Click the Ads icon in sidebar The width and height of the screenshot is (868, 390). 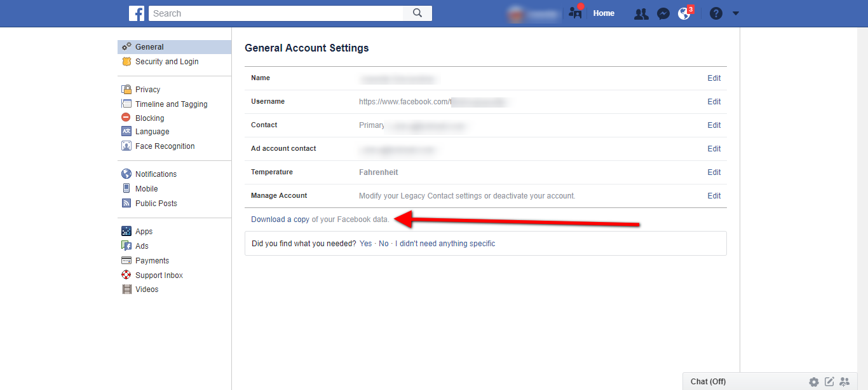(126, 246)
